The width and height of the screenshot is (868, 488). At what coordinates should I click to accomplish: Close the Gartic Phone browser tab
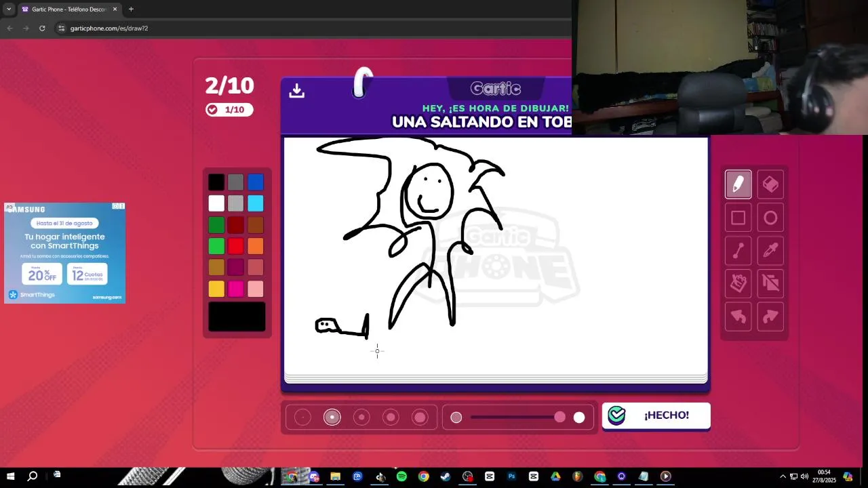(x=115, y=9)
